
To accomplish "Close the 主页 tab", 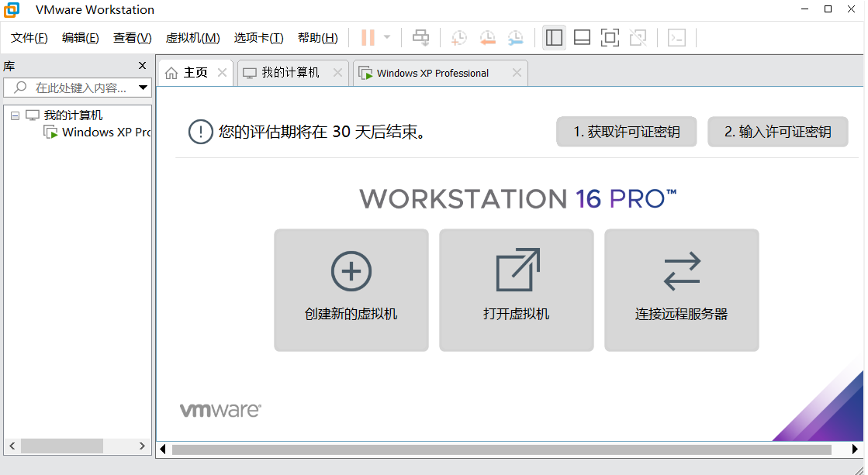I will tap(222, 72).
